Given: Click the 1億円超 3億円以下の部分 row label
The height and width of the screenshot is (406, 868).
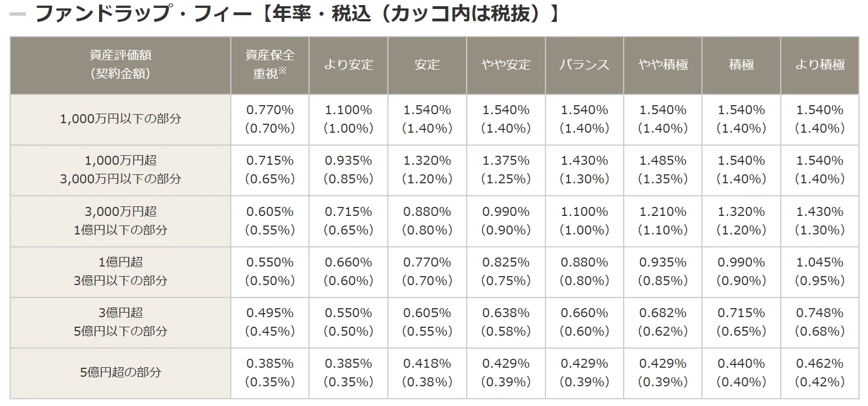Looking at the screenshot, I should (120, 271).
